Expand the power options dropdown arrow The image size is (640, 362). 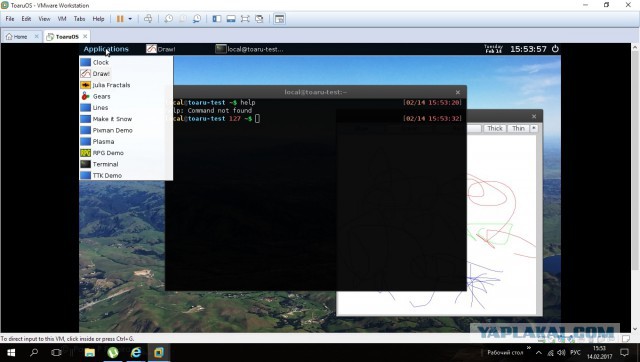pyautogui.click(x=130, y=19)
